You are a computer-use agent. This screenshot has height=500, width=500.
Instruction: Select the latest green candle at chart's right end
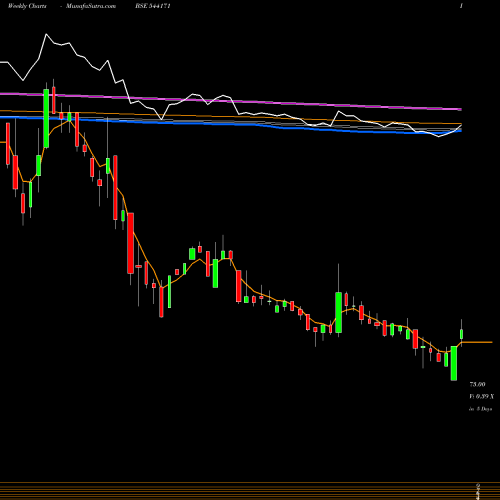(462, 333)
